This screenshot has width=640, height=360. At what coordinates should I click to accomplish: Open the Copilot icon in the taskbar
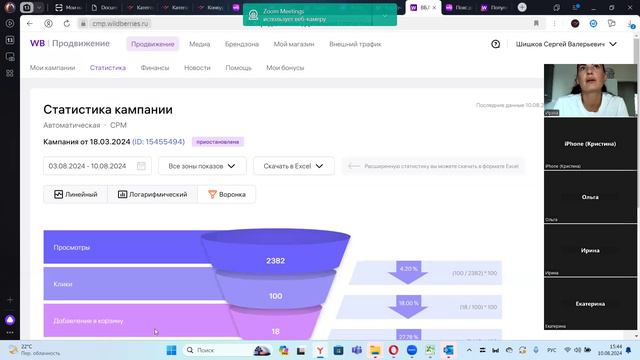(284, 350)
